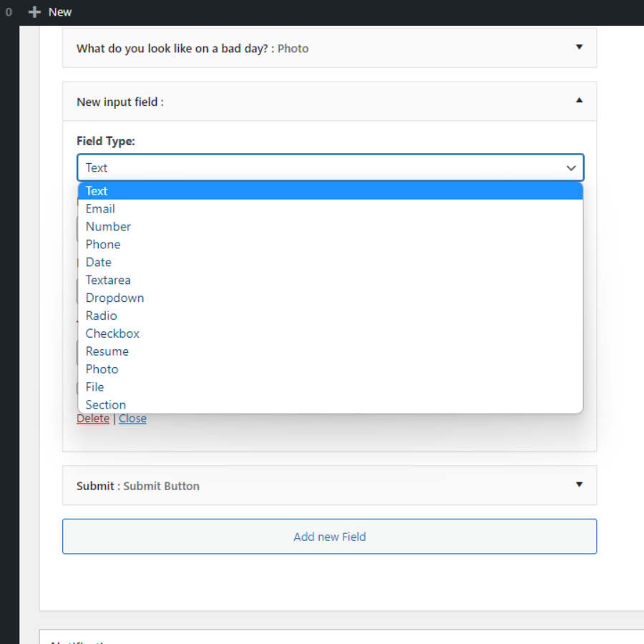Close the Field Type dropdown box
644x644 pixels.
click(x=330, y=167)
